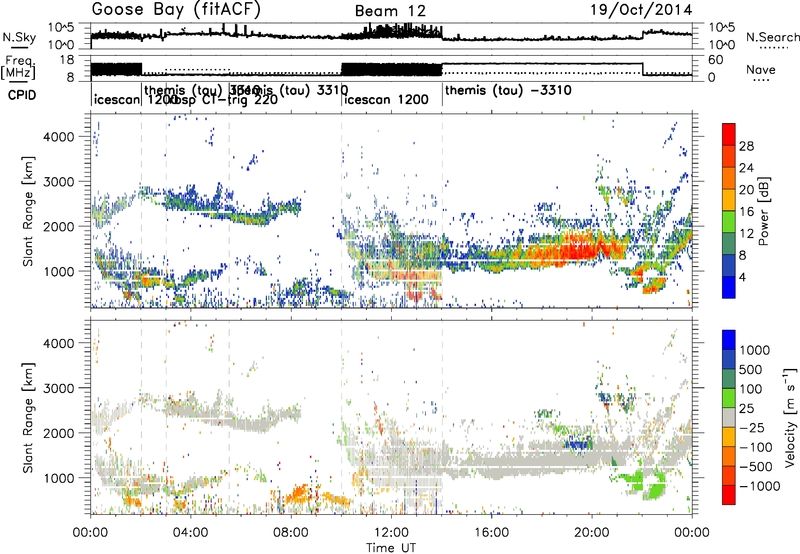Click the date "19/Oct/2014"

[641, 10]
